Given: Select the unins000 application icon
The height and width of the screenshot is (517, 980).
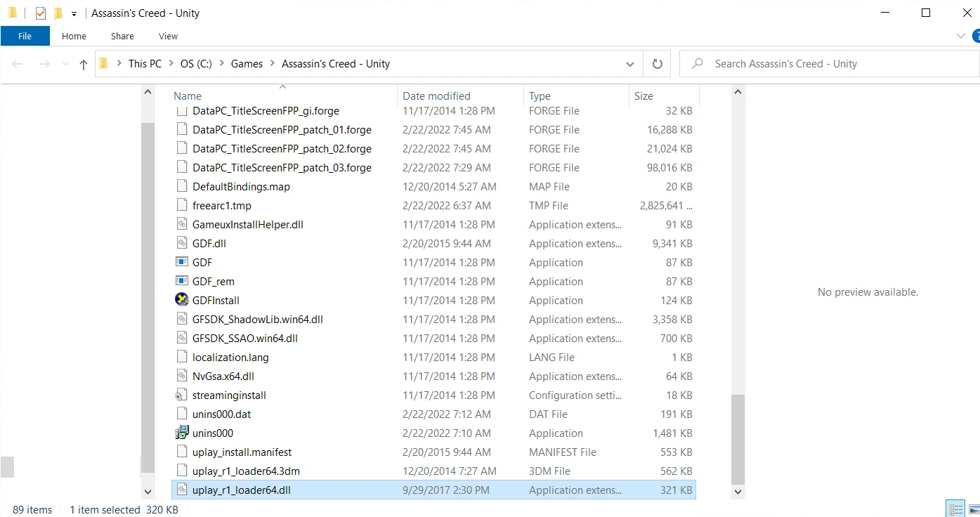Looking at the screenshot, I should [x=181, y=433].
